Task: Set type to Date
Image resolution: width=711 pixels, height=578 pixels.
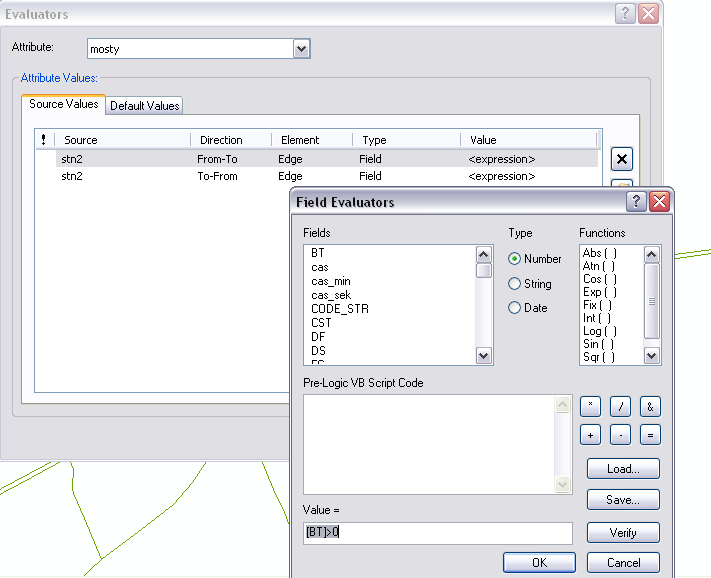Action: 515,308
